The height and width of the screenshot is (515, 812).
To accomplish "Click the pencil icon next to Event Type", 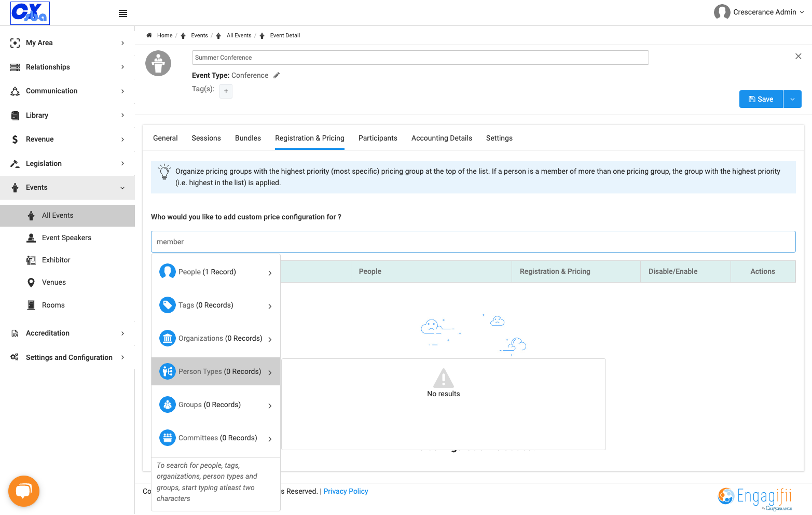I will coord(277,75).
